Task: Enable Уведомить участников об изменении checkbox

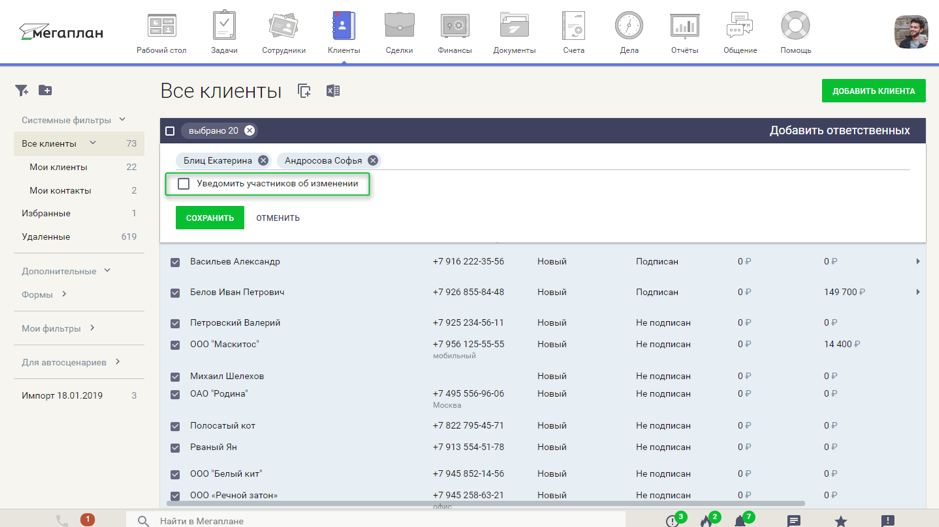Action: click(184, 184)
